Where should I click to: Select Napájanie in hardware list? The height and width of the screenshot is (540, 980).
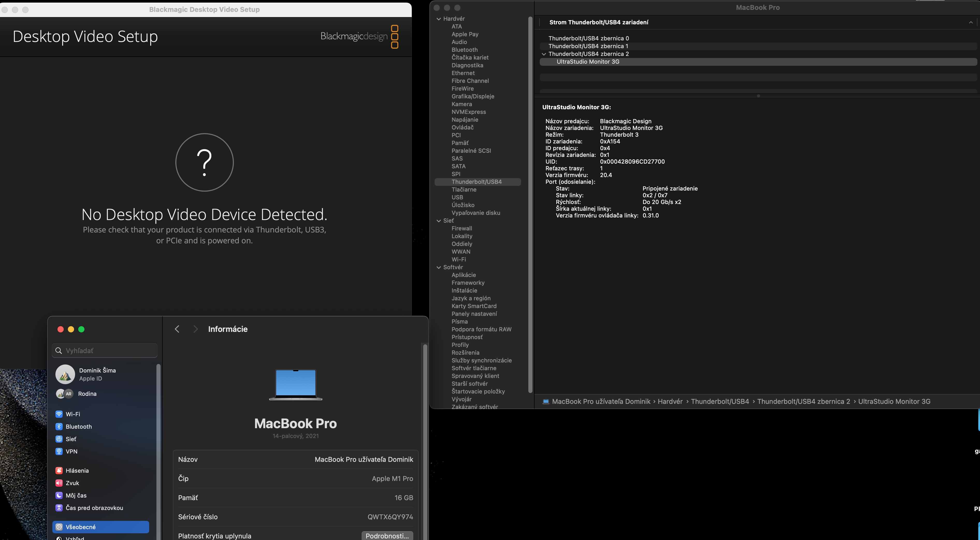[x=465, y=120]
